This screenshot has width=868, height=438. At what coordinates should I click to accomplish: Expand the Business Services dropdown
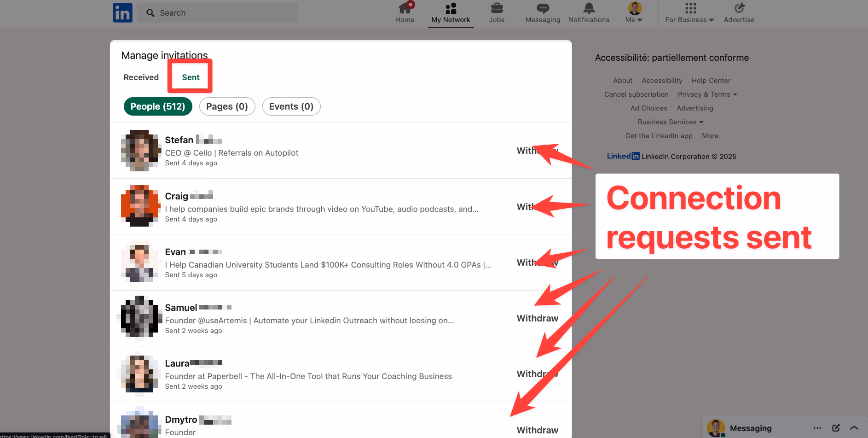(x=671, y=122)
